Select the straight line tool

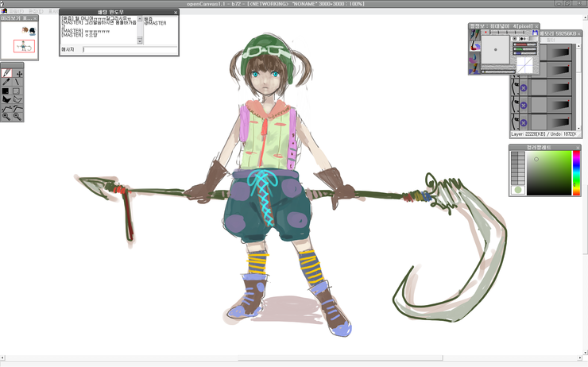coord(17,82)
